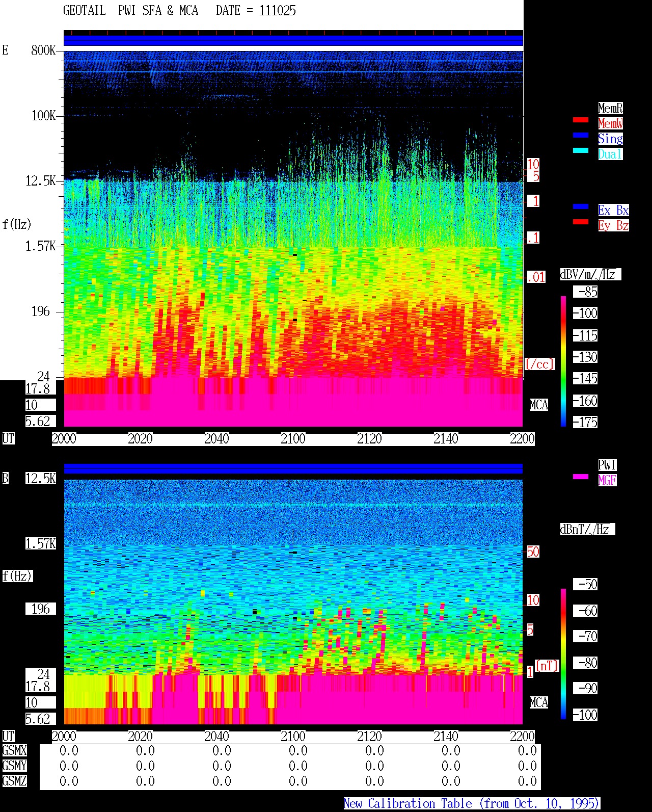Viewport: 652px width, 812px height.
Task: Click the New Calibration Table link
Action: tap(472, 803)
